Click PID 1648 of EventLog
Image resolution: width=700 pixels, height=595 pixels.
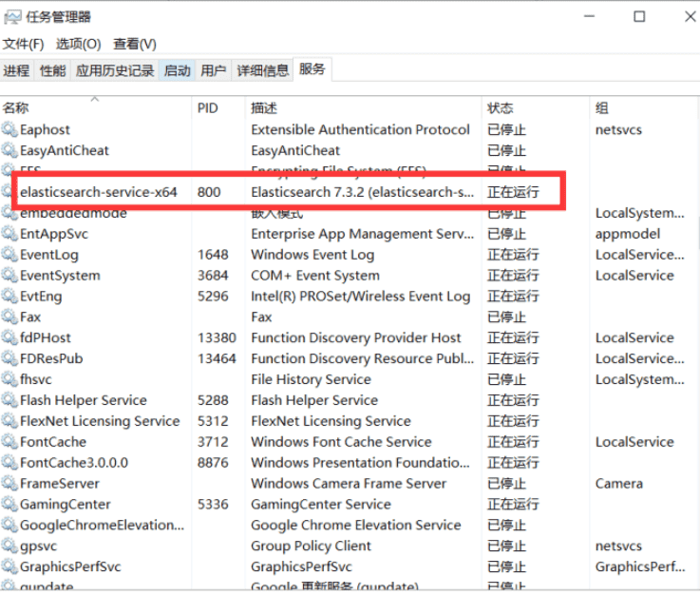click(x=213, y=255)
